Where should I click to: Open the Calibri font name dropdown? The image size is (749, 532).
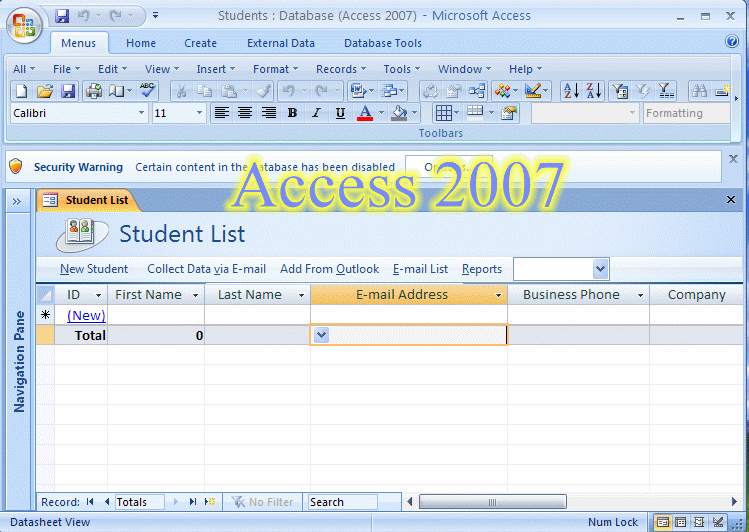click(141, 113)
